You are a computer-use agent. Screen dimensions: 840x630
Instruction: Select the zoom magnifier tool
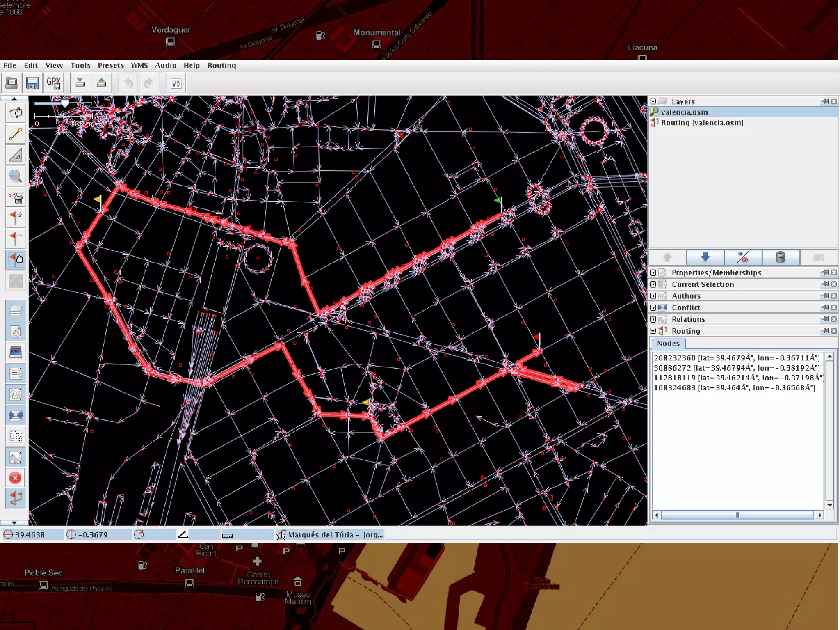16,176
